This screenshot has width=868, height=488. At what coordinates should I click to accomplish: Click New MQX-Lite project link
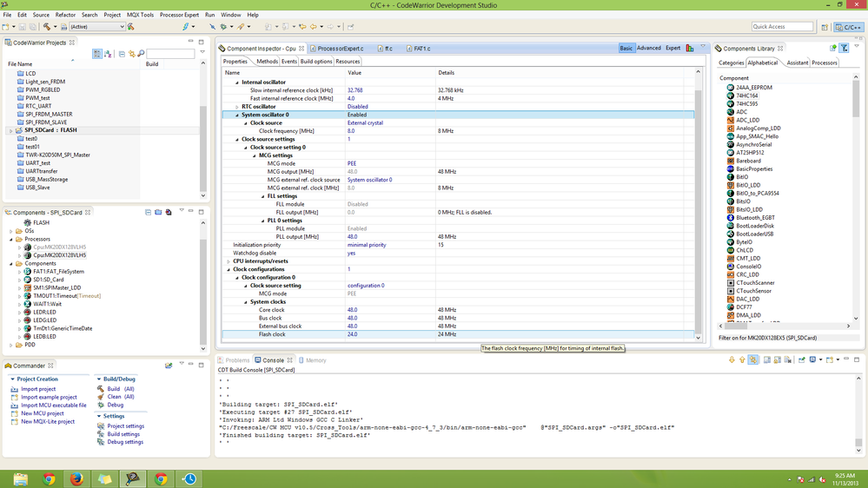[x=48, y=422]
